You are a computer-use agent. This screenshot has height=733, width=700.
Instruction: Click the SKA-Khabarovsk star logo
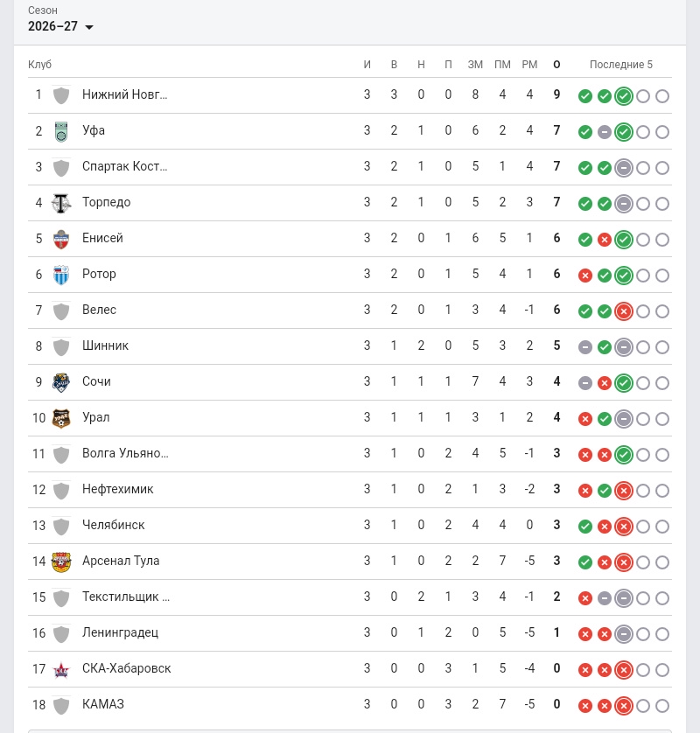click(x=61, y=669)
